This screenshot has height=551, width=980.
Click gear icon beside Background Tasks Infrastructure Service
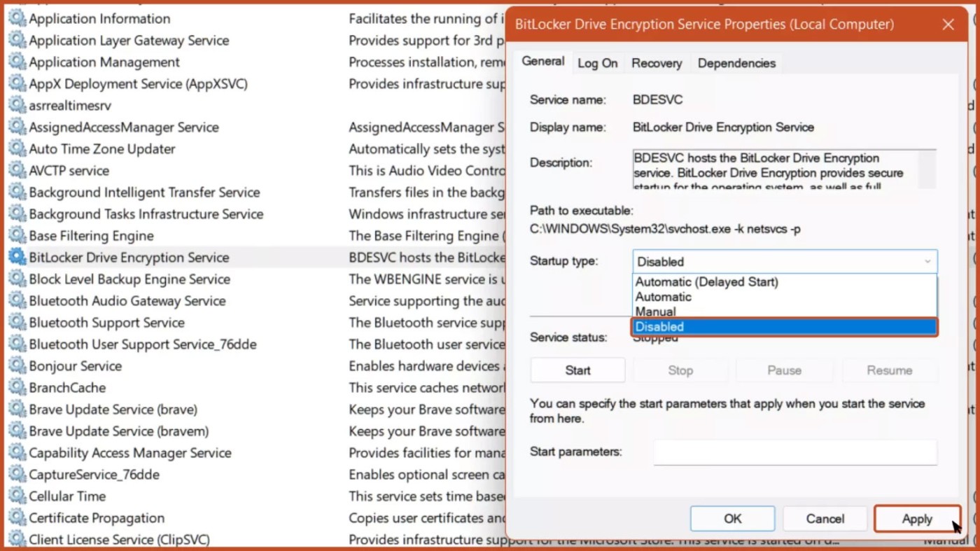(17, 214)
